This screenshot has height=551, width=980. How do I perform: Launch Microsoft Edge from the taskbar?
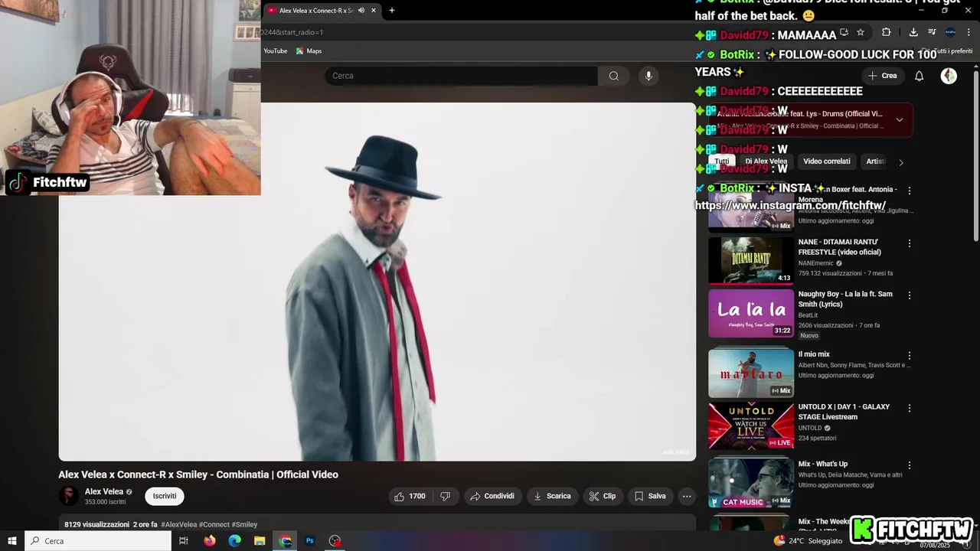235,541
